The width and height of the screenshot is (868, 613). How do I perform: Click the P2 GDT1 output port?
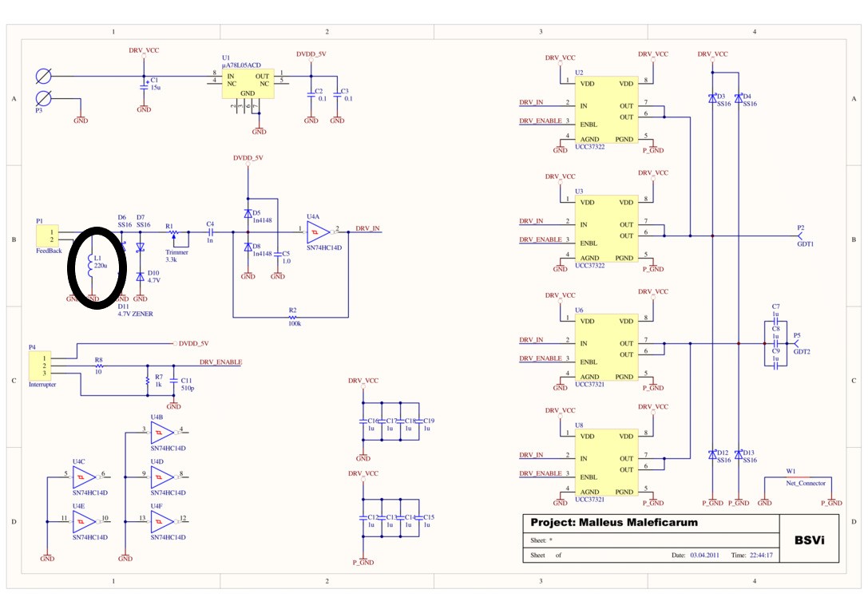click(x=802, y=236)
